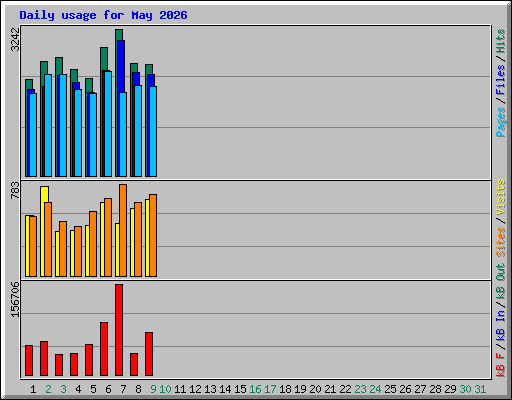This screenshot has height=400, width=512.
Task: Click the cyan Pages bar for day 9
Action: click(153, 132)
